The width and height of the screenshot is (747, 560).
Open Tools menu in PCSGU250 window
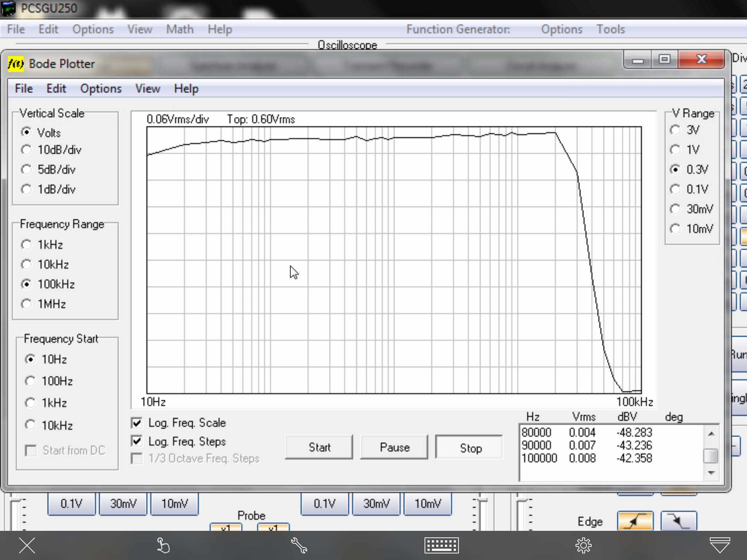[611, 29]
